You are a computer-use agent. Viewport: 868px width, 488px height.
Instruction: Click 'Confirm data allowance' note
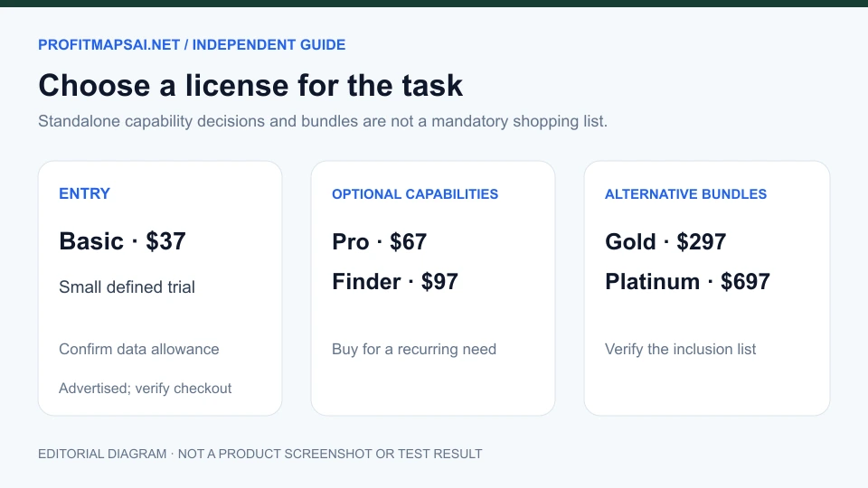pyautogui.click(x=139, y=349)
